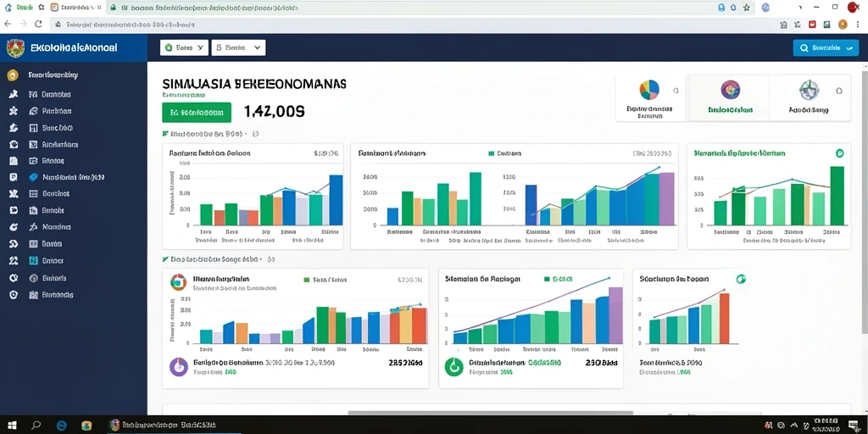Expand the blue search dropdown button at top right
This screenshot has width=868, height=434.
click(x=826, y=48)
